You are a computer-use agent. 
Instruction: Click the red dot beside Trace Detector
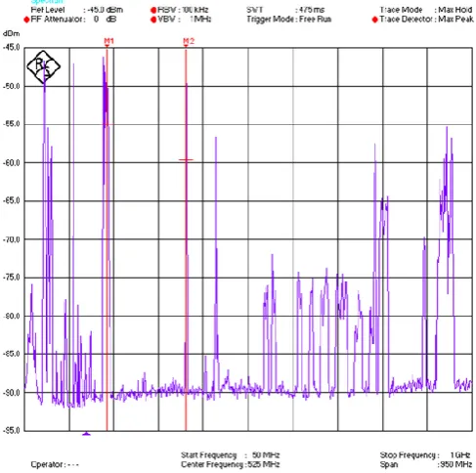pos(375,20)
